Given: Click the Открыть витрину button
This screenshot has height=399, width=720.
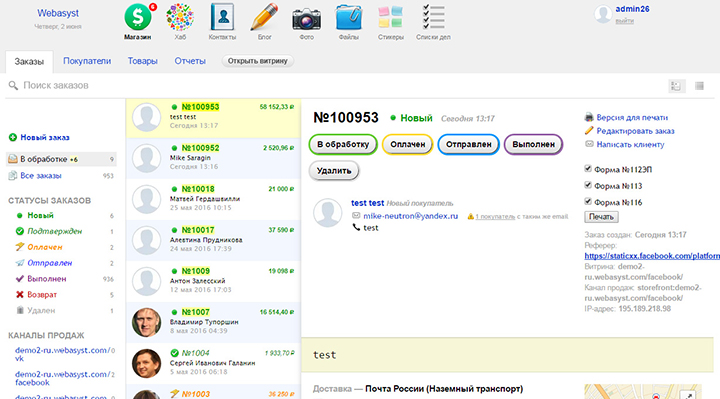Looking at the screenshot, I should (x=258, y=61).
